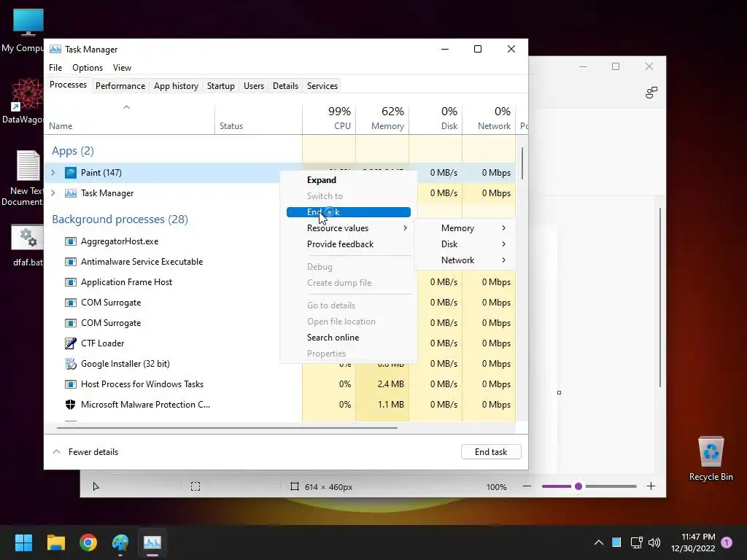Click the AggregatorHost.exe process icon

(71, 241)
